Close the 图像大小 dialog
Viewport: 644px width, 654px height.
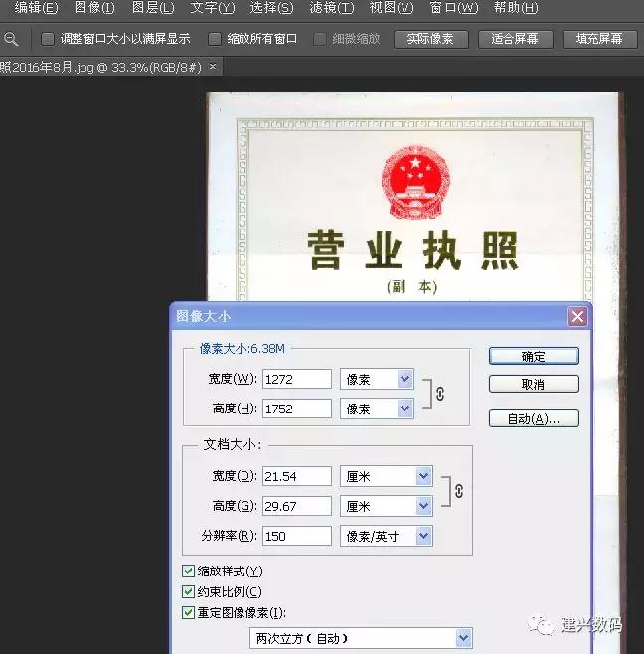[577, 317]
